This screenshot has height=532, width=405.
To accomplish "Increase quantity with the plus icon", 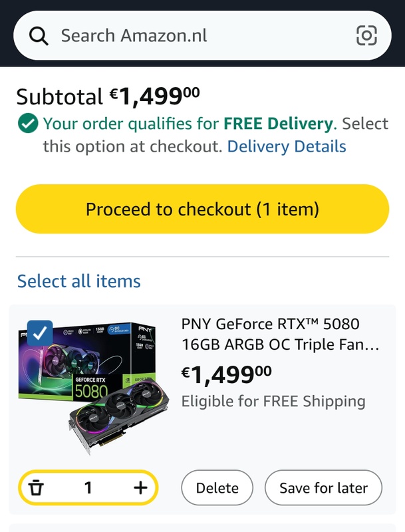I will [140, 488].
